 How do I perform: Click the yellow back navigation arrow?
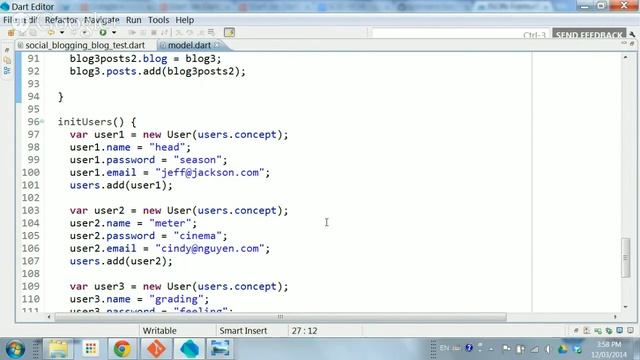51,32
